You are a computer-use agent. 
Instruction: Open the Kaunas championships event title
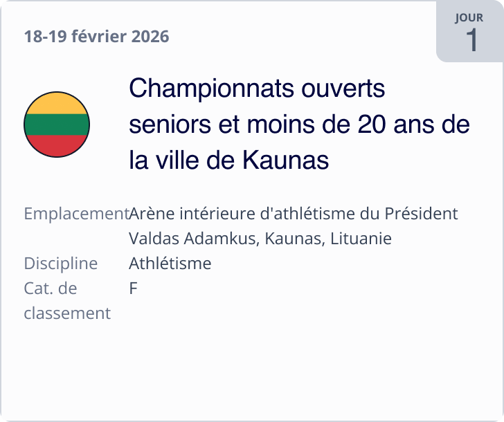point(299,125)
